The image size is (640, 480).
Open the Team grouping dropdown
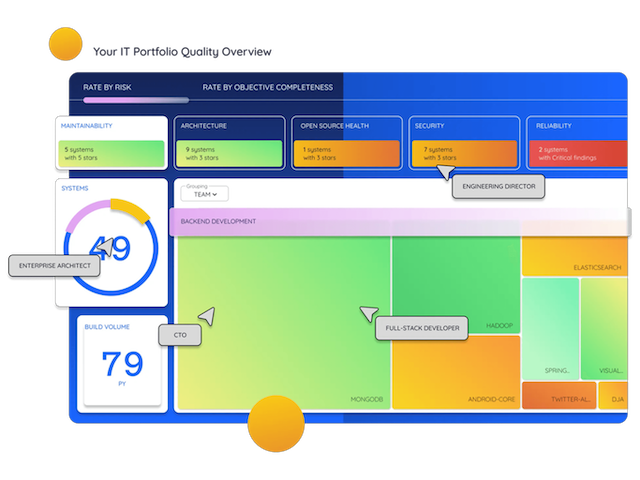click(204, 194)
